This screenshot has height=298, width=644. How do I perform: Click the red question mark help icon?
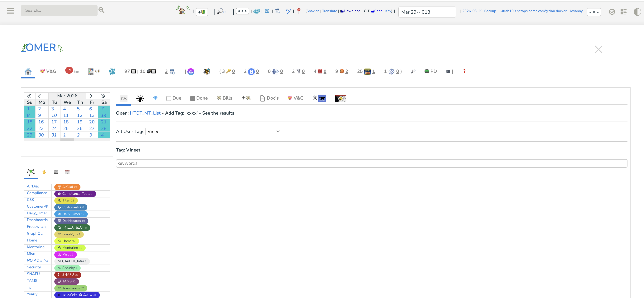click(x=464, y=71)
